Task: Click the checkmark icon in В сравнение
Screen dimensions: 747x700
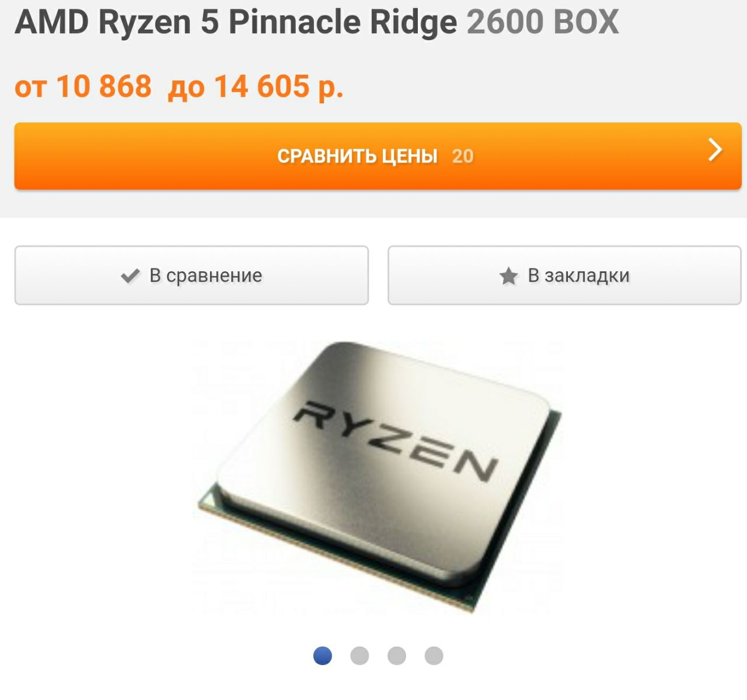Action: tap(130, 276)
